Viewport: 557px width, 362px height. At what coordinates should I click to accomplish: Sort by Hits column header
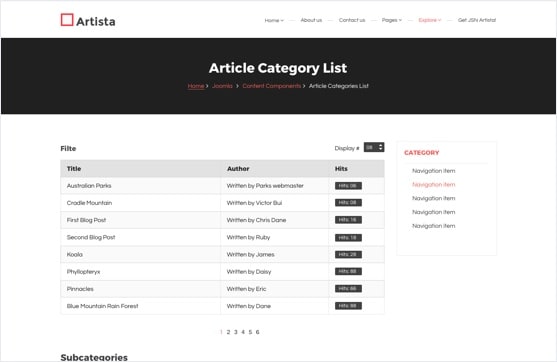pyautogui.click(x=341, y=169)
